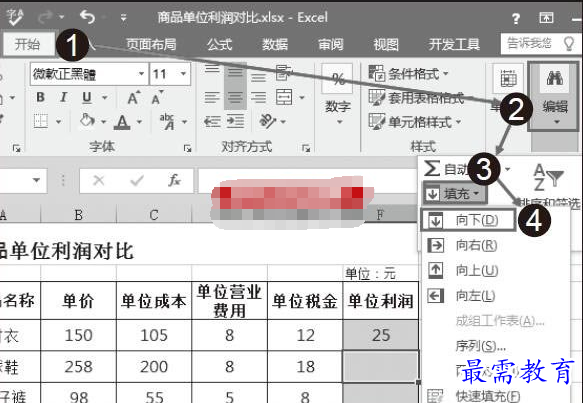This screenshot has width=583, height=403.
Task: Toggle Italic formatting
Action: 63,97
